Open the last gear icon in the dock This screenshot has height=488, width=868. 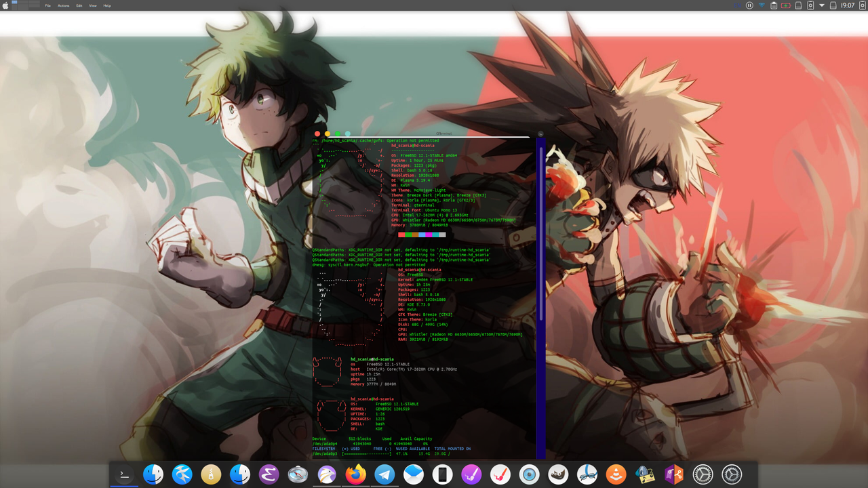pos(732,474)
